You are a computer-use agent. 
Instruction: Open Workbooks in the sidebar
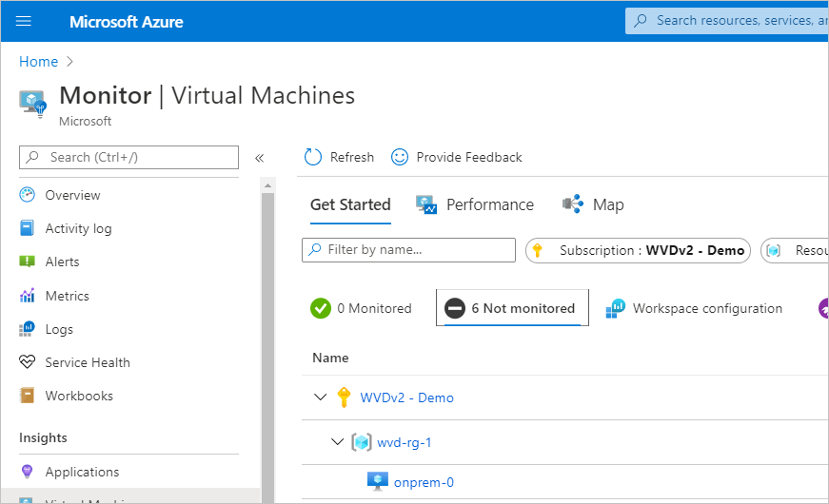[79, 396]
